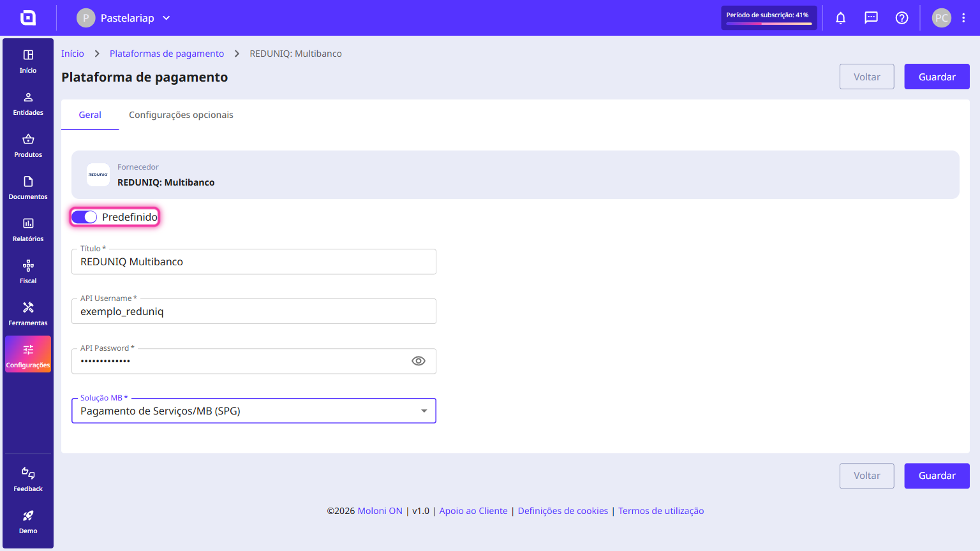Open the help question mark icon

pos(902,18)
